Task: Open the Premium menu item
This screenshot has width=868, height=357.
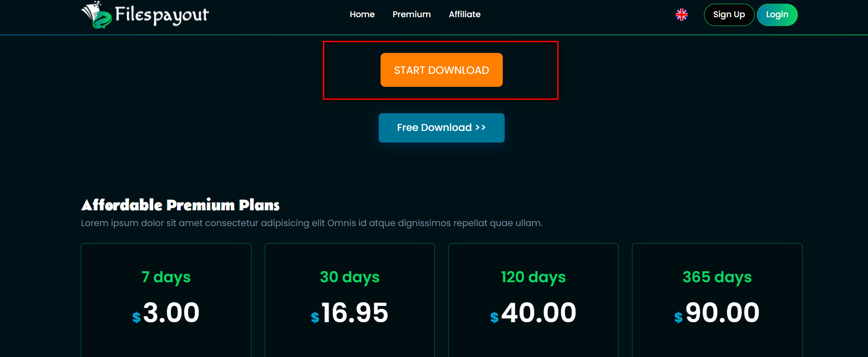Action: [x=411, y=14]
